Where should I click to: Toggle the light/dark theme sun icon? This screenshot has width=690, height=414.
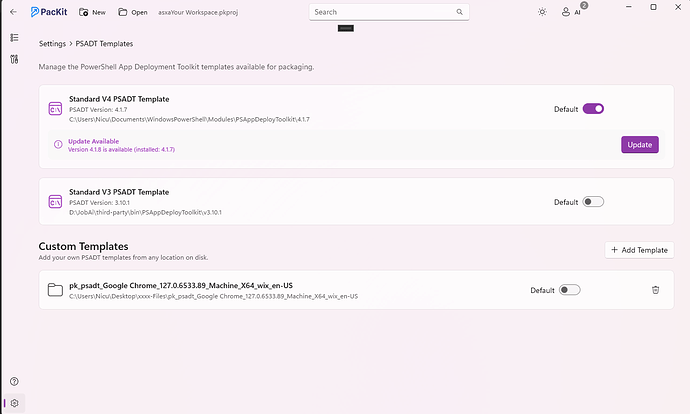point(542,12)
